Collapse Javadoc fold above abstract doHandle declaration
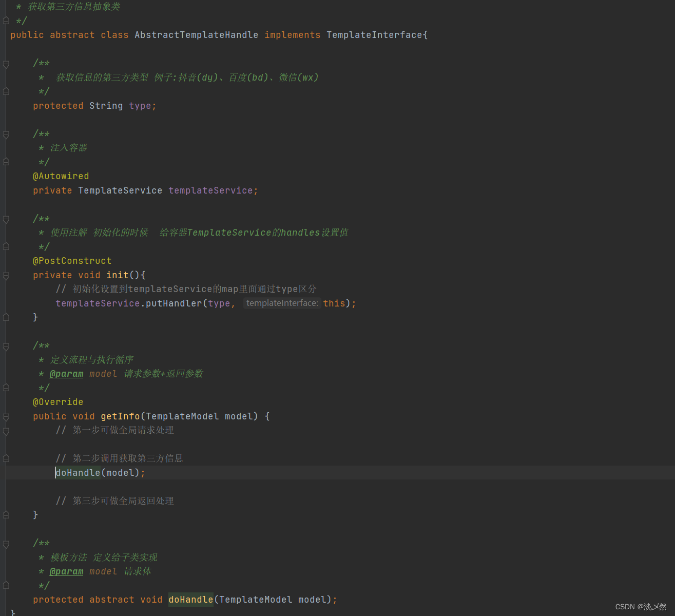 pos(6,544)
